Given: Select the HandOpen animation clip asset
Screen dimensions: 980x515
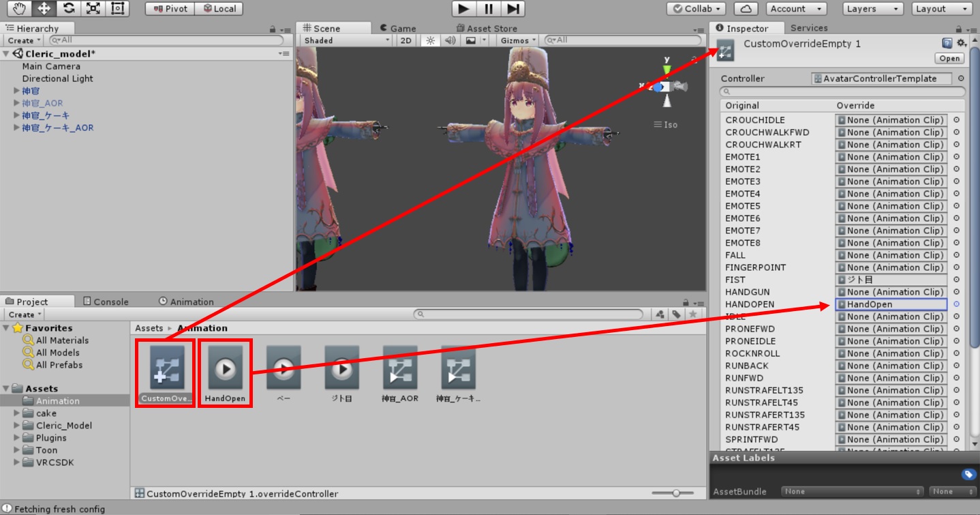Looking at the screenshot, I should (226, 373).
